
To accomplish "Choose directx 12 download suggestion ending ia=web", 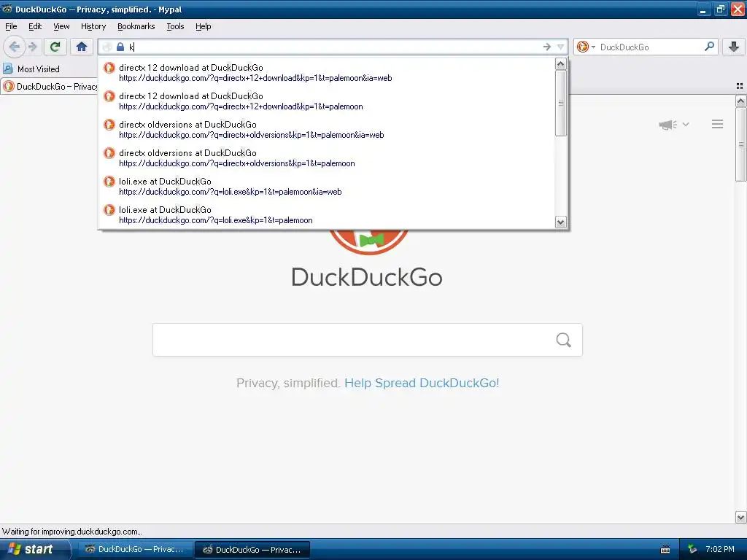I will click(327, 72).
